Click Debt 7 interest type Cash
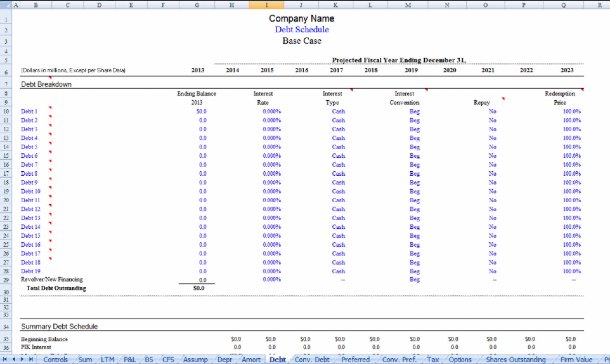The width and height of the screenshot is (610, 364). coord(338,165)
